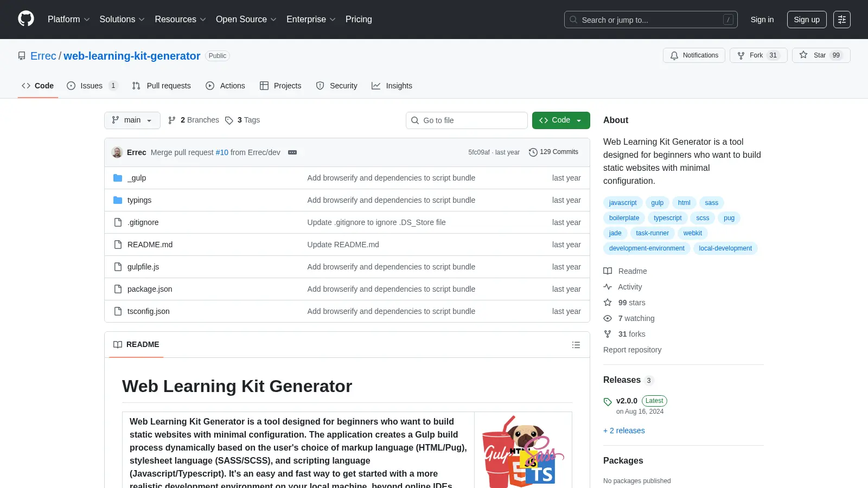Expand commit message ellipsis button

point(292,152)
